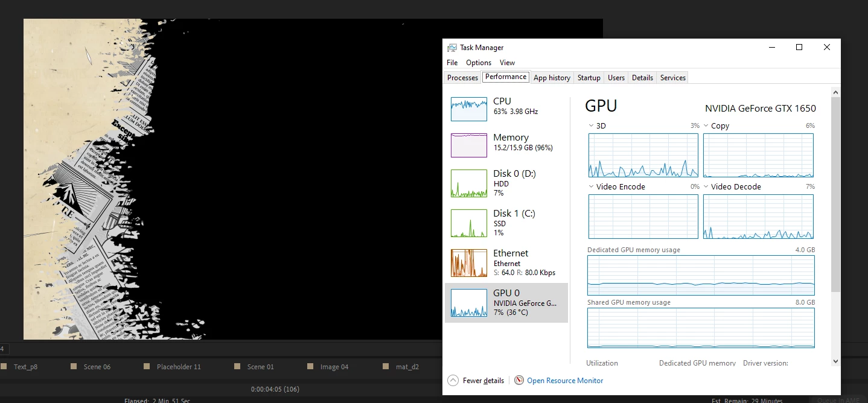
Task: Open the Copy engine graph dropdown
Action: click(x=706, y=126)
